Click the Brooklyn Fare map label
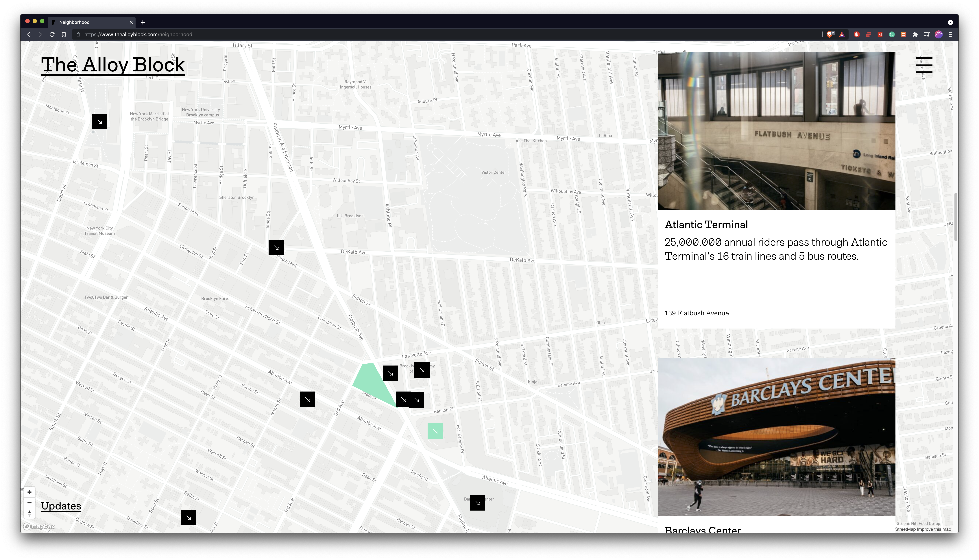979x560 pixels. click(x=214, y=298)
